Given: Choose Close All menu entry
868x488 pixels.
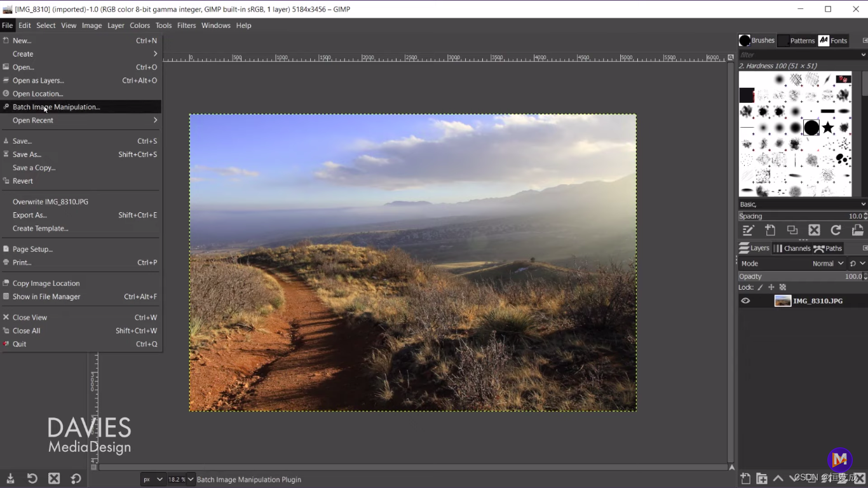Looking at the screenshot, I should point(81,330).
